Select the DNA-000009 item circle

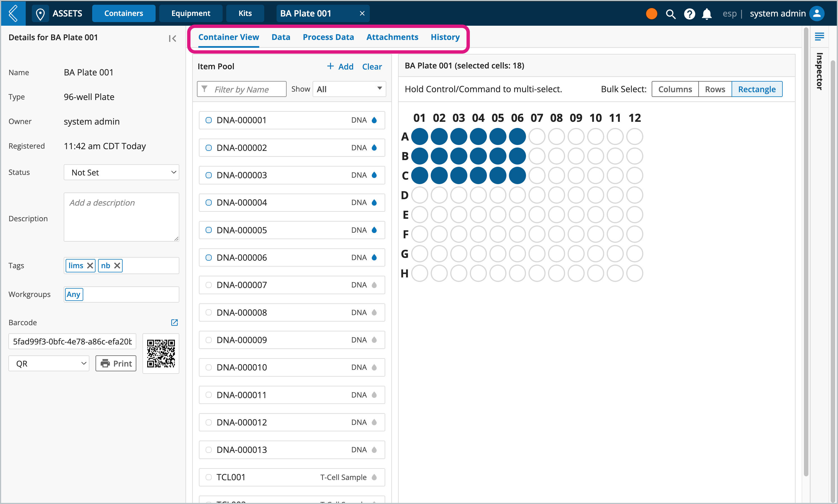208,340
